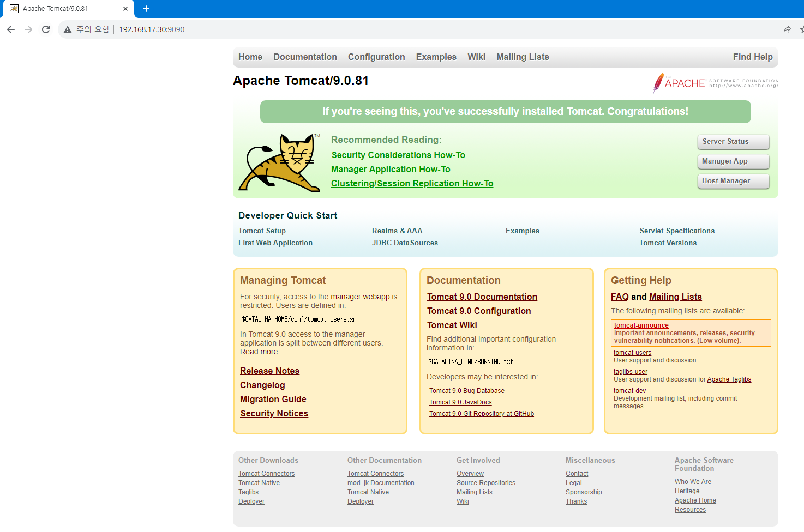Open JDBC DataSources link
This screenshot has height=532, width=804.
(x=405, y=243)
